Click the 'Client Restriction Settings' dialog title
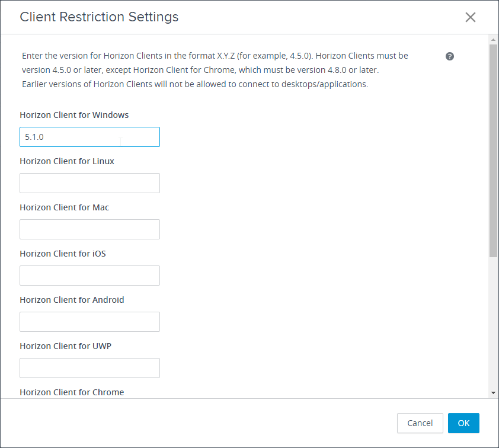The width and height of the screenshot is (499, 448). (99, 17)
